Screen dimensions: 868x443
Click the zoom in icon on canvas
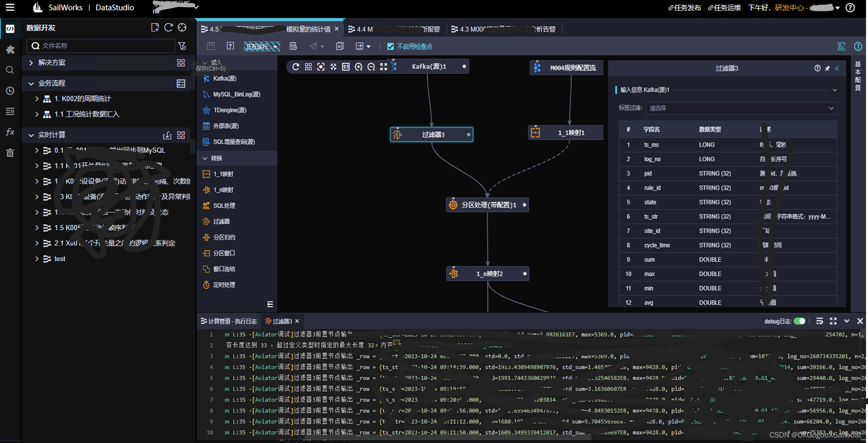(x=358, y=67)
